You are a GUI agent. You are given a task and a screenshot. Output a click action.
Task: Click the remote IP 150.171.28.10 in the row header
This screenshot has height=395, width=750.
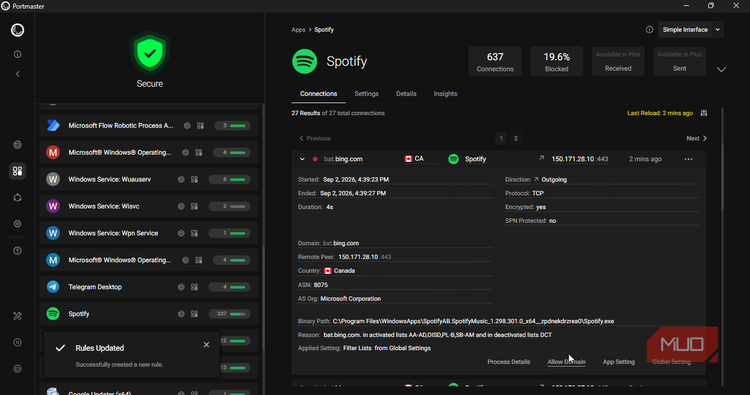pyautogui.click(x=573, y=159)
